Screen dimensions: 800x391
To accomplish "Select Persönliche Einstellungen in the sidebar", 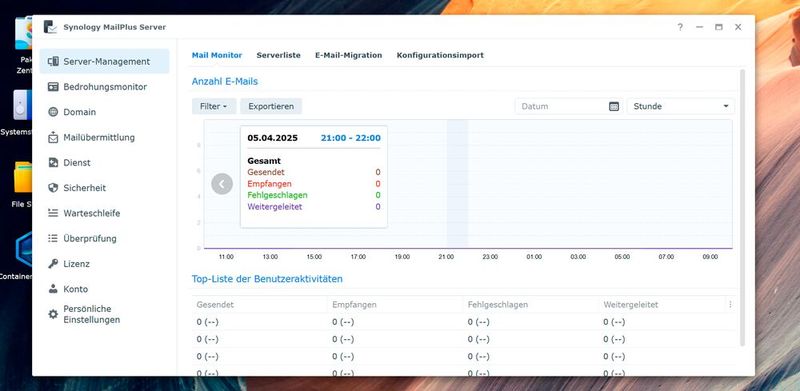I will click(104, 314).
